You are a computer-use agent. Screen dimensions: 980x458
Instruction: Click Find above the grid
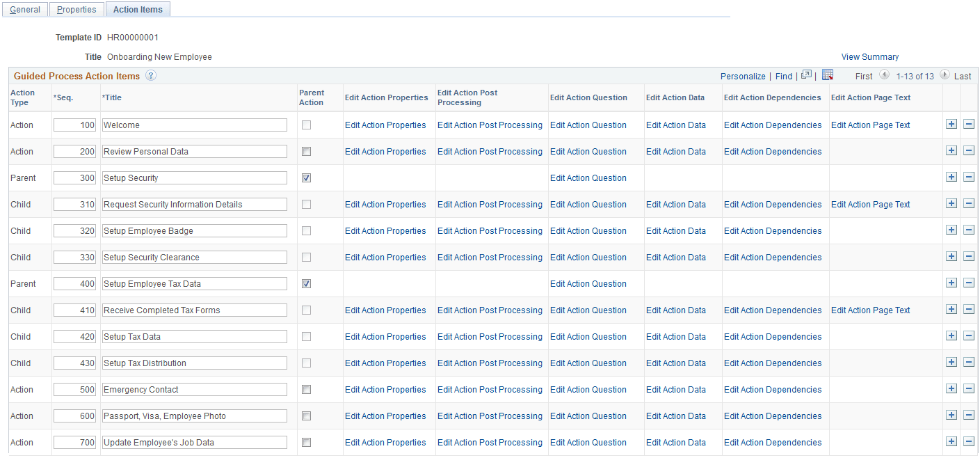784,76
